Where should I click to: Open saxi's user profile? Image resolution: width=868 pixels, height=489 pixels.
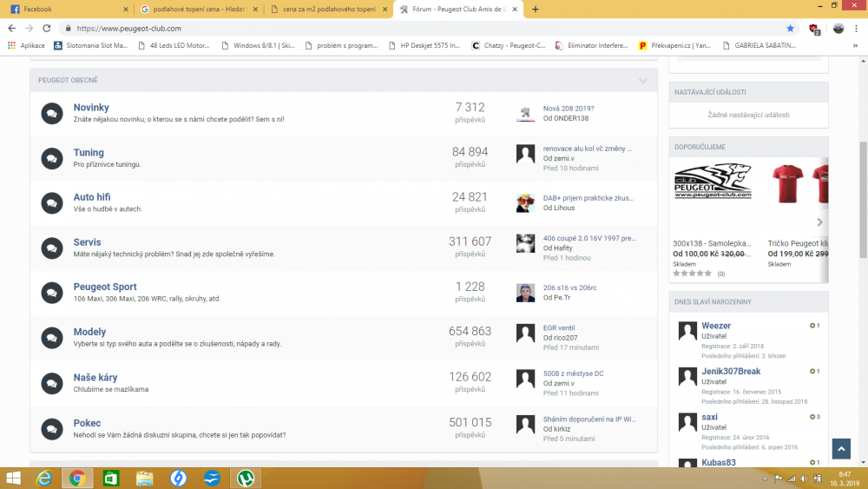coord(710,417)
